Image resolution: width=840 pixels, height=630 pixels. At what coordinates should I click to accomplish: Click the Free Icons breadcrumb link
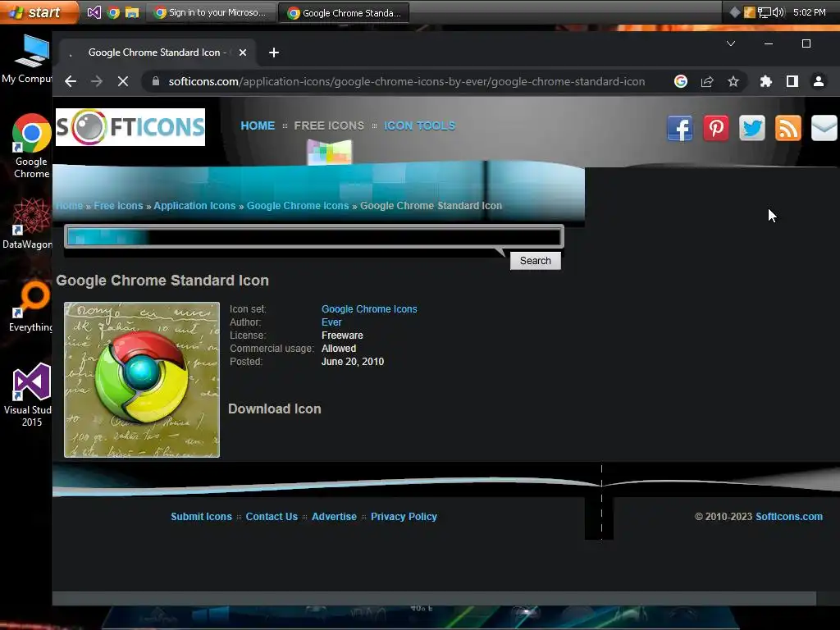tap(118, 206)
